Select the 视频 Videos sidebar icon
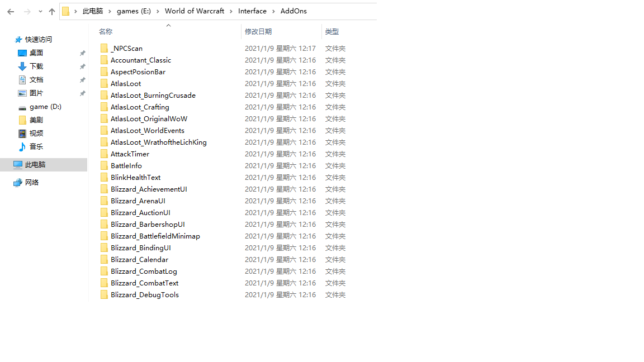 click(22, 134)
